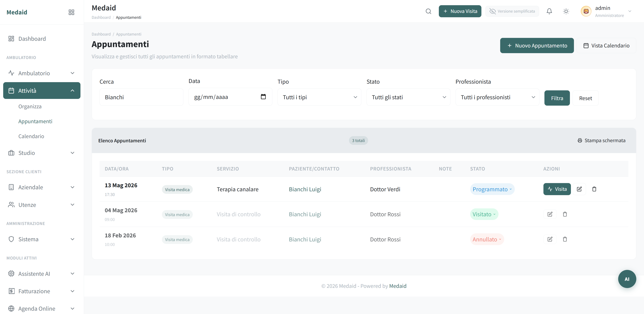Switch to Vista Calendario

point(606,45)
